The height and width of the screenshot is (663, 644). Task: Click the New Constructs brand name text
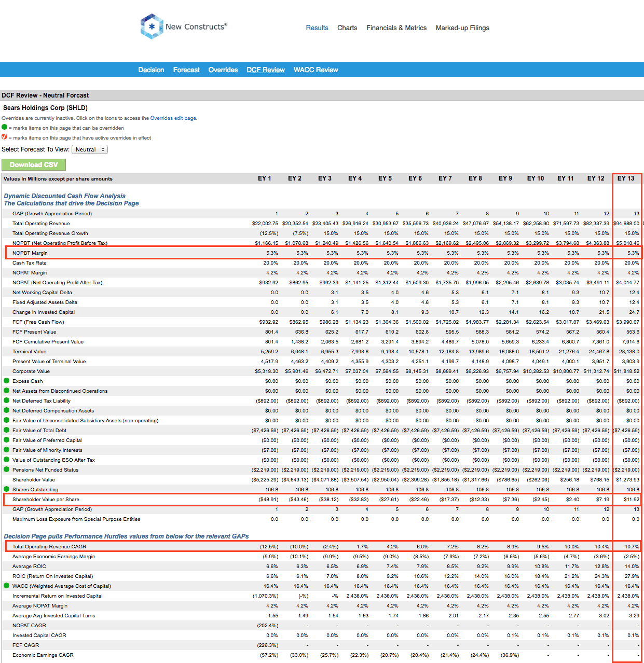196,26
